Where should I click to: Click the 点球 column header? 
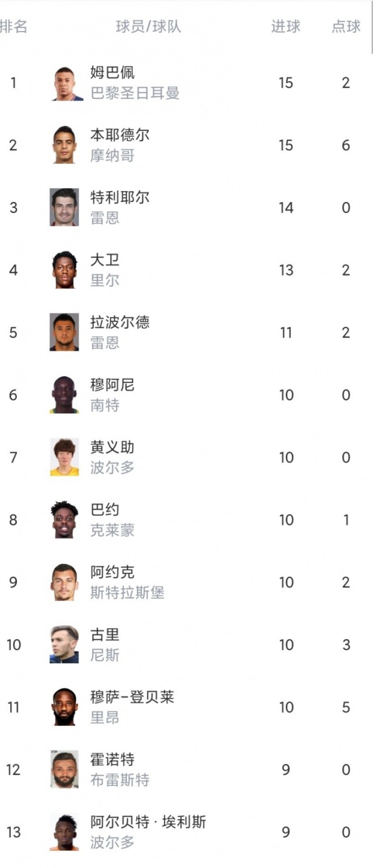(x=346, y=27)
